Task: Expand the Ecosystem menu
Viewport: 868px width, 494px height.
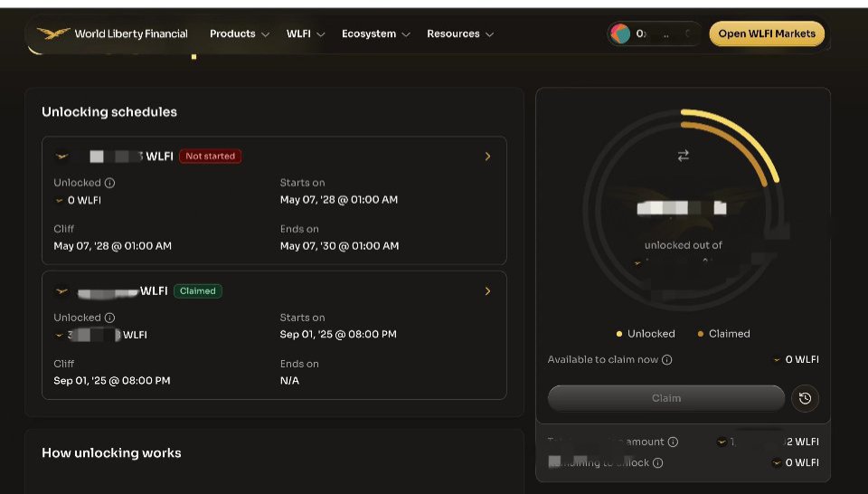Action: coord(376,33)
